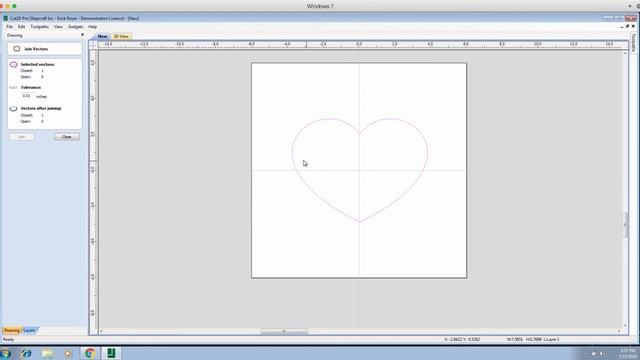Viewport: 640px width, 360px height.
Task: Click the horizontal scrollbar thumb
Action: pyautogui.click(x=284, y=331)
